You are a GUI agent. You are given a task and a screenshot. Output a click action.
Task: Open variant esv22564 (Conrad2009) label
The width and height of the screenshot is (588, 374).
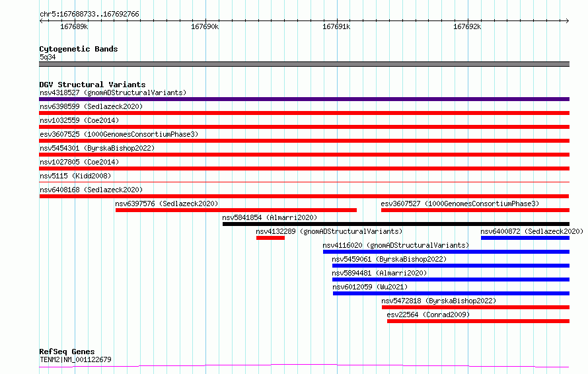(428, 315)
